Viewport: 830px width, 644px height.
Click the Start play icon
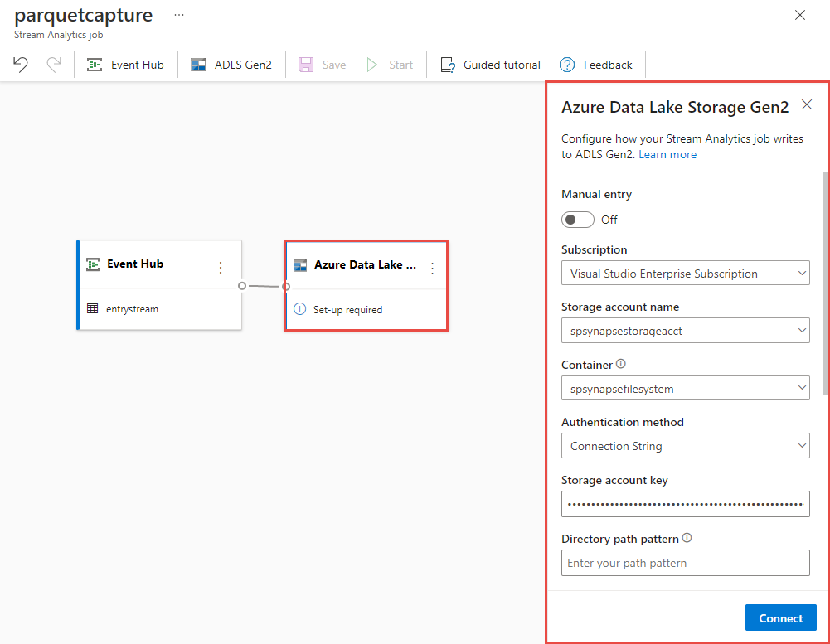(x=372, y=65)
